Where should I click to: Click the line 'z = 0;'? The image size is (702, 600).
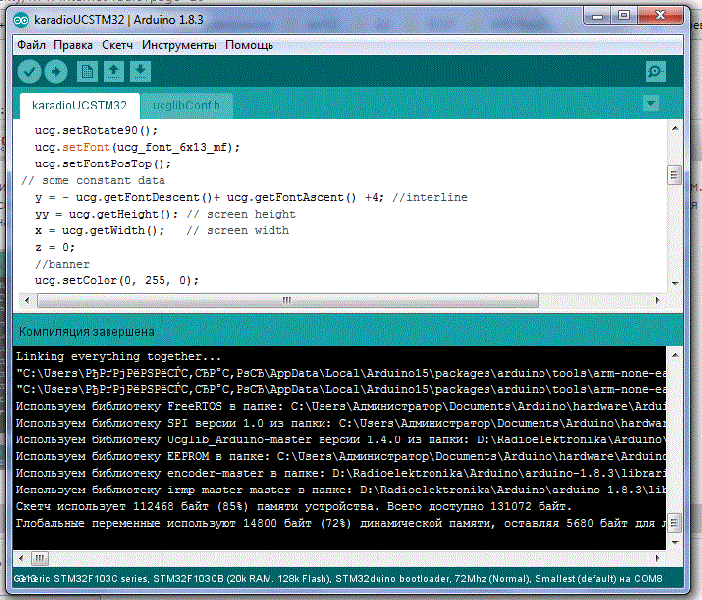point(55,247)
